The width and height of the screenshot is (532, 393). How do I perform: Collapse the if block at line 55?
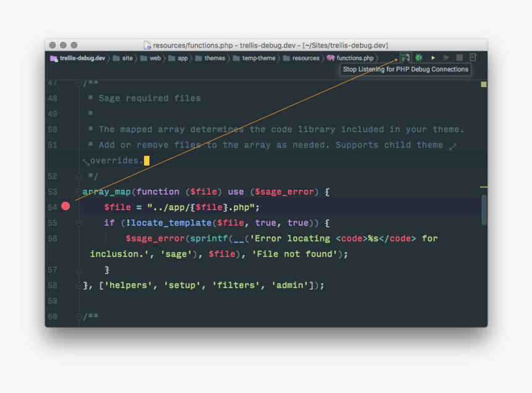click(x=79, y=223)
